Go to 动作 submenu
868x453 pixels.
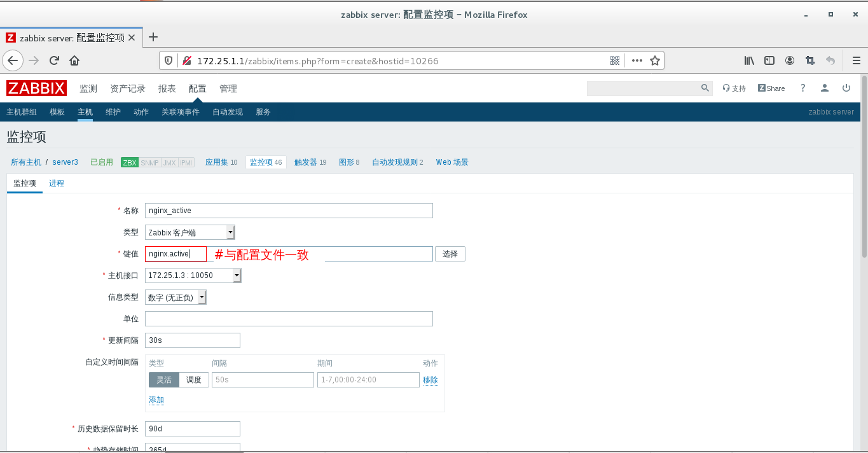click(x=141, y=112)
